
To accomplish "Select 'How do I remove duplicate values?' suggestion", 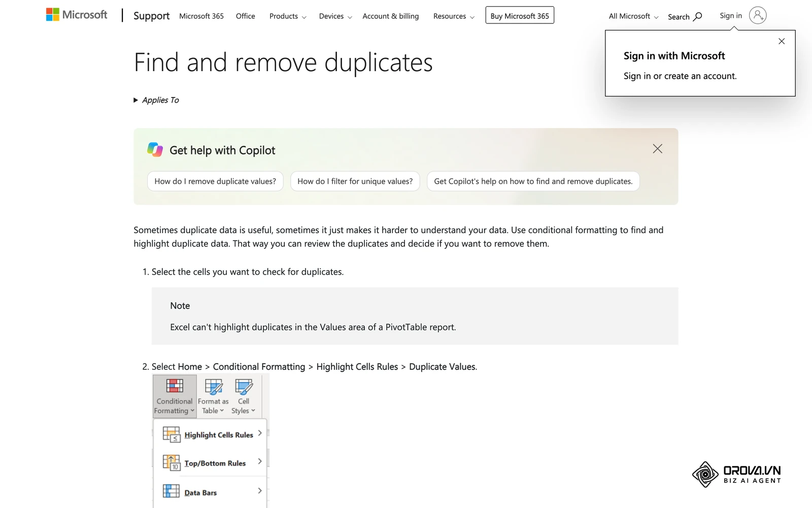I will tap(215, 181).
